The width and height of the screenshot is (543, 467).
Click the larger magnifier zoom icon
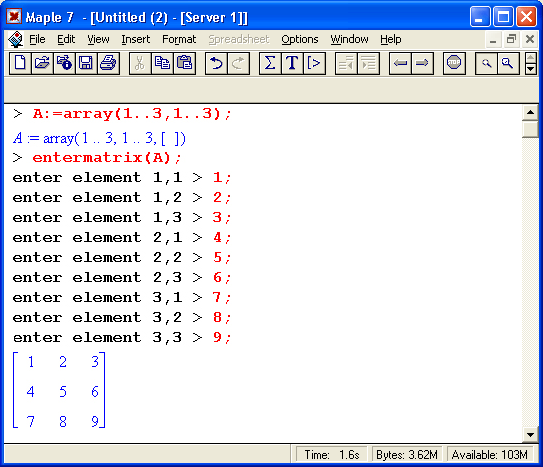(508, 63)
